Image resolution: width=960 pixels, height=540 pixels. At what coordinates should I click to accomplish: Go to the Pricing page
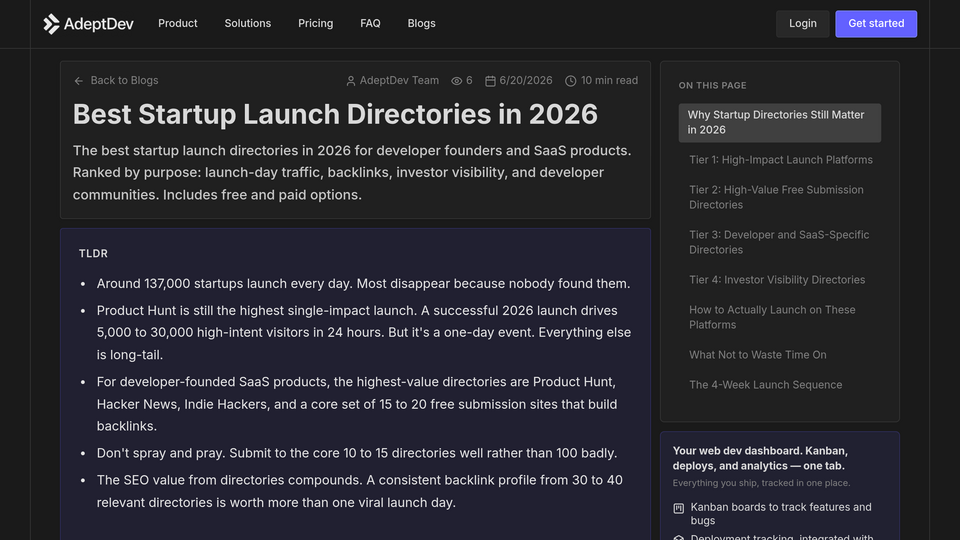click(x=315, y=23)
